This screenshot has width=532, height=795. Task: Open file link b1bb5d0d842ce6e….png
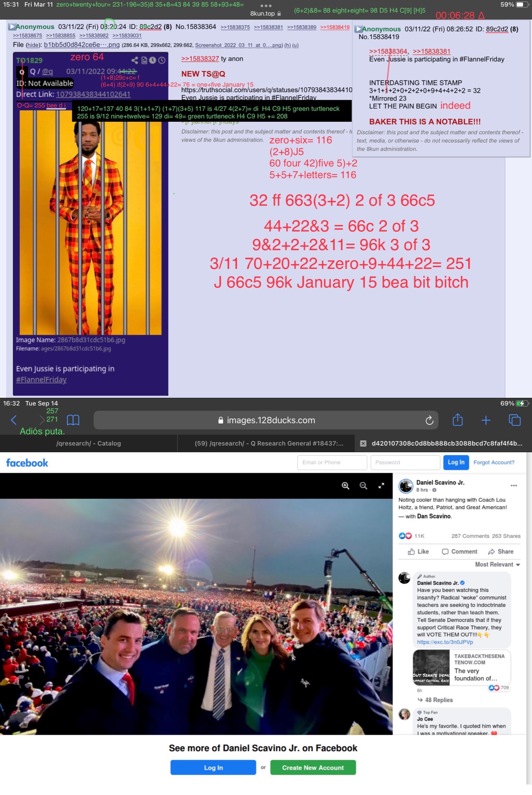[82, 45]
